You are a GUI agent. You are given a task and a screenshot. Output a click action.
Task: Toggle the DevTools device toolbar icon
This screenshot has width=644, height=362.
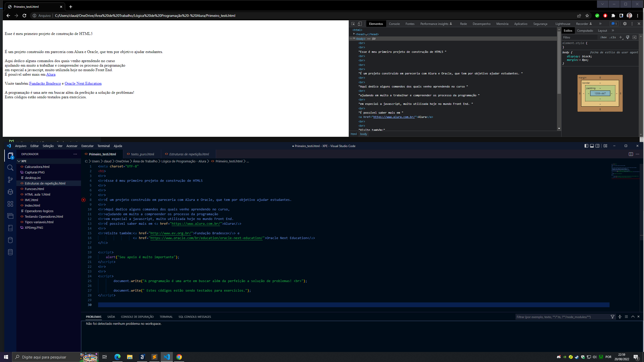point(360,24)
